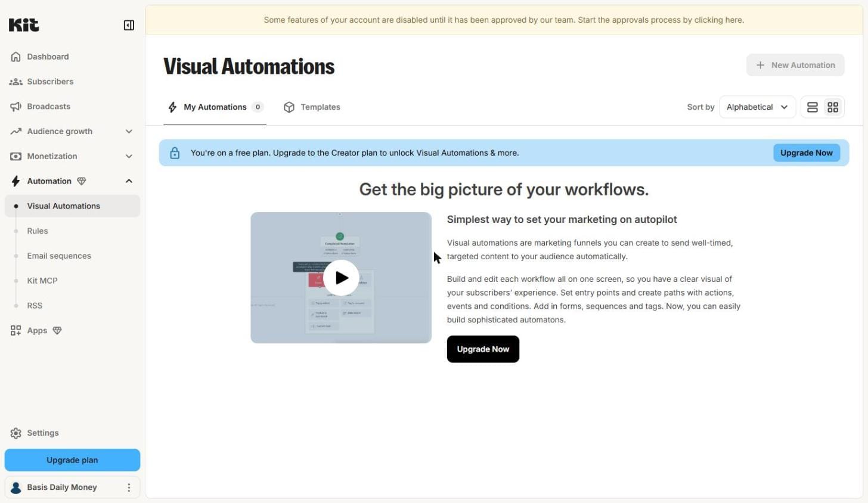868x503 pixels.
Task: Switch to grid view layout
Action: tap(833, 107)
